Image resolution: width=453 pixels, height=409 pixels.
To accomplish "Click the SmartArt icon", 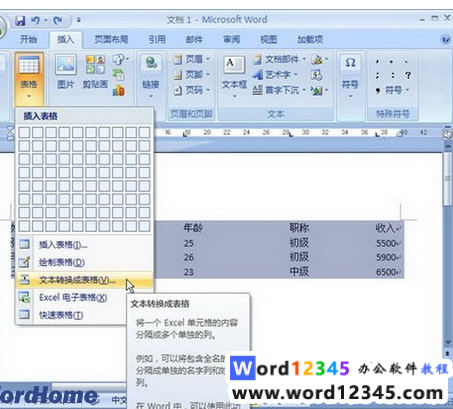I will pos(118,75).
